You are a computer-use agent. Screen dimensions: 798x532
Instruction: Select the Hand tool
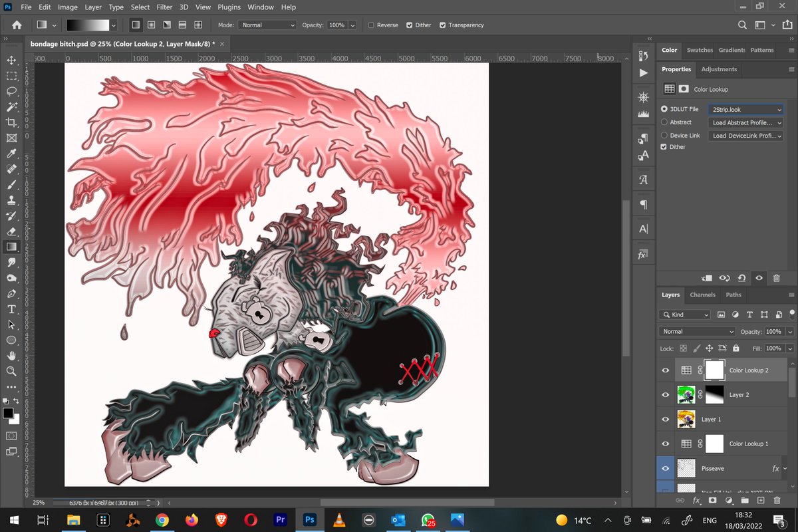11,356
